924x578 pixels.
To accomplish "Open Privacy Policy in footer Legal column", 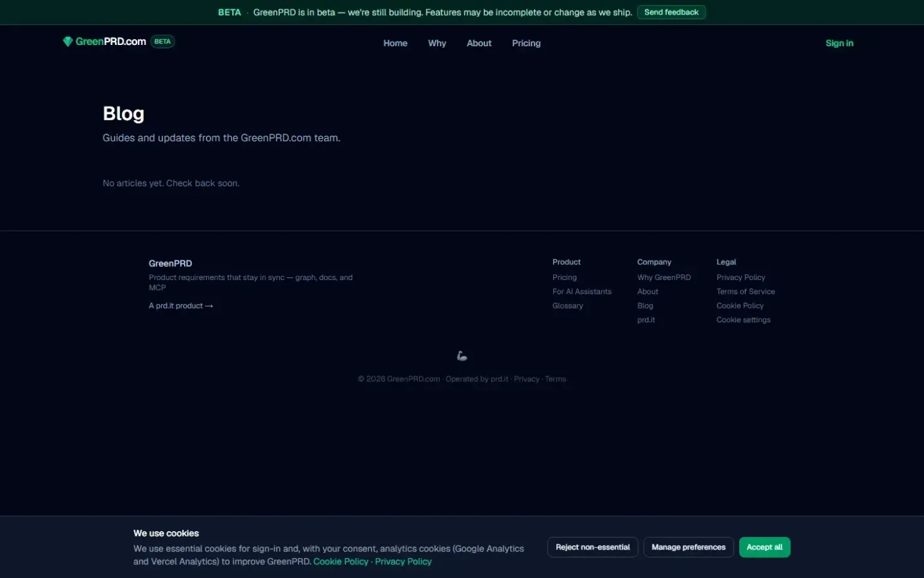I will click(x=741, y=277).
